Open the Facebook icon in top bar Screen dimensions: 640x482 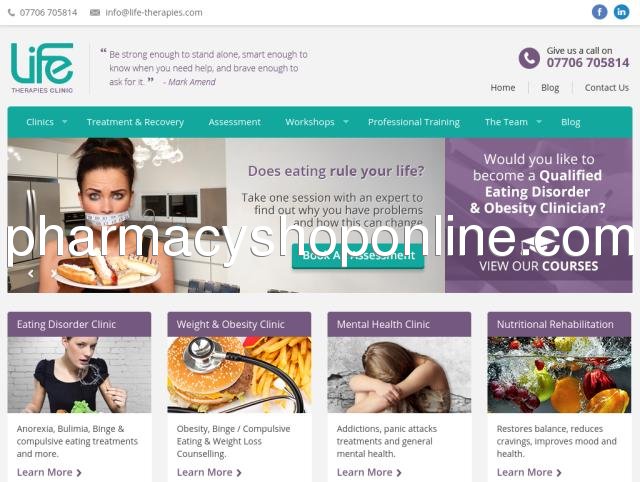click(599, 12)
